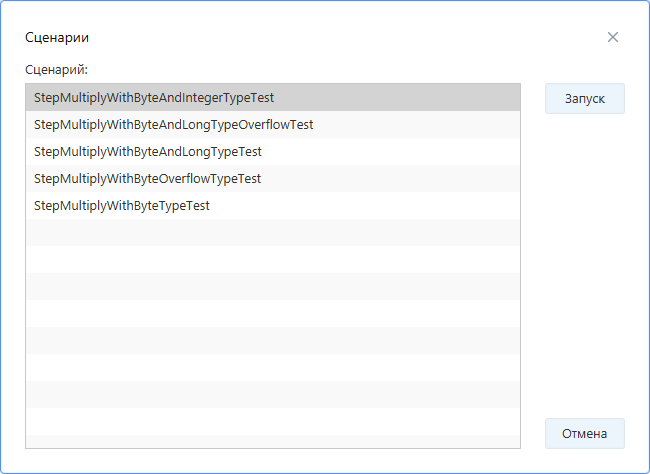
Task: Choose the StepMultiplyWithByteAndLongTypeTest scenario
Action: point(148,152)
